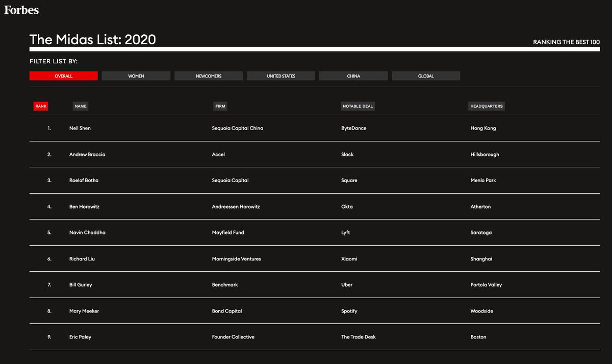This screenshot has height=364, width=612.
Task: Sort by the HEADQUARTERS column header
Action: pyautogui.click(x=487, y=106)
